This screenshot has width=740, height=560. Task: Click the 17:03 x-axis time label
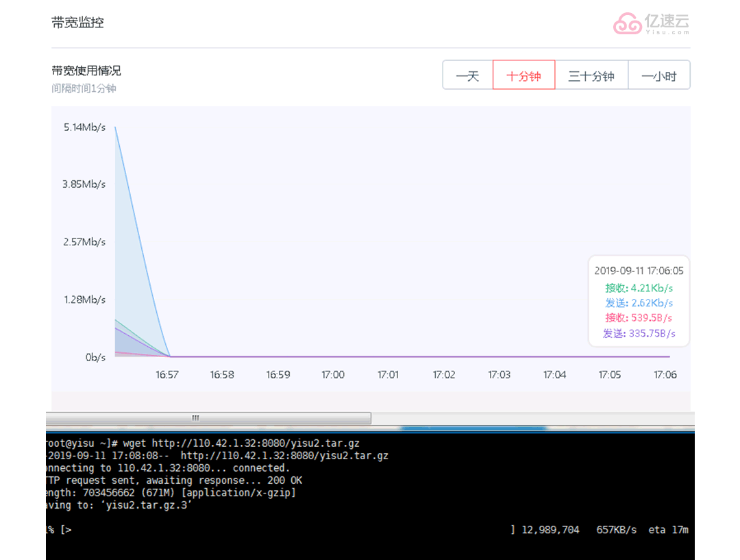tap(500, 374)
